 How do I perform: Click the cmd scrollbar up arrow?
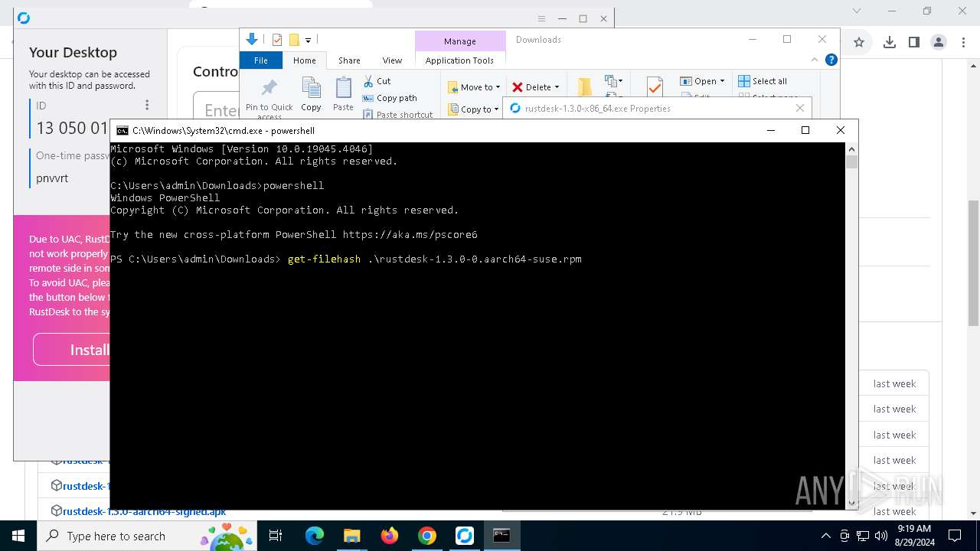point(851,148)
